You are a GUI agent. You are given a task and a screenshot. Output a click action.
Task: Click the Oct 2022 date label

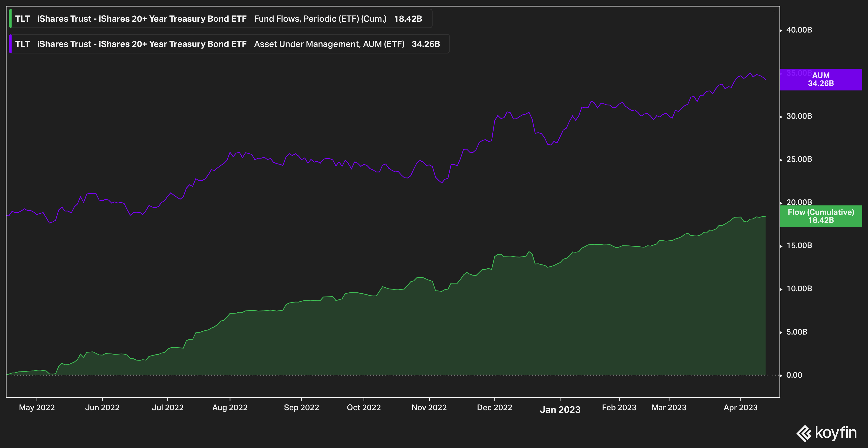pyautogui.click(x=364, y=408)
